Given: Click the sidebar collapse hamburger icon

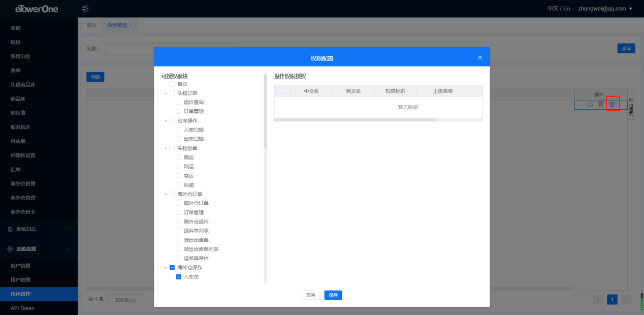Looking at the screenshot, I should (x=85, y=9).
